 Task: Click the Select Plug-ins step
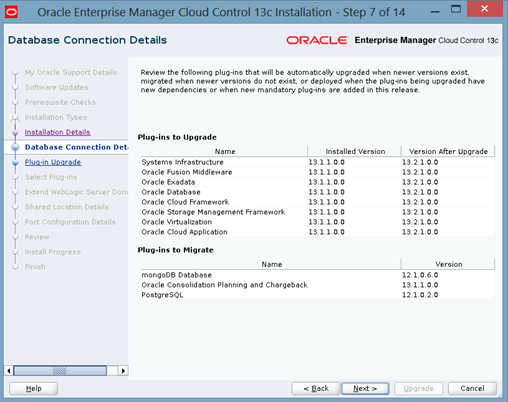click(51, 177)
